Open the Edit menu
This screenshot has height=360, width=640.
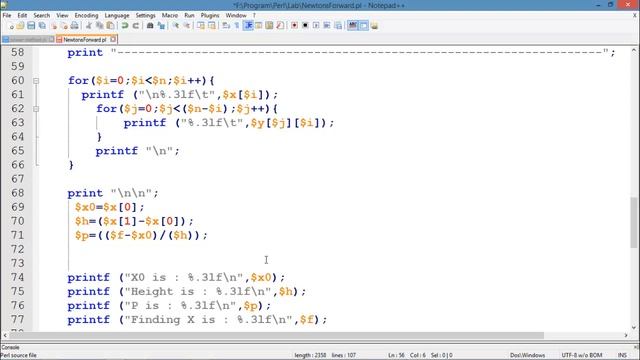tap(22, 15)
